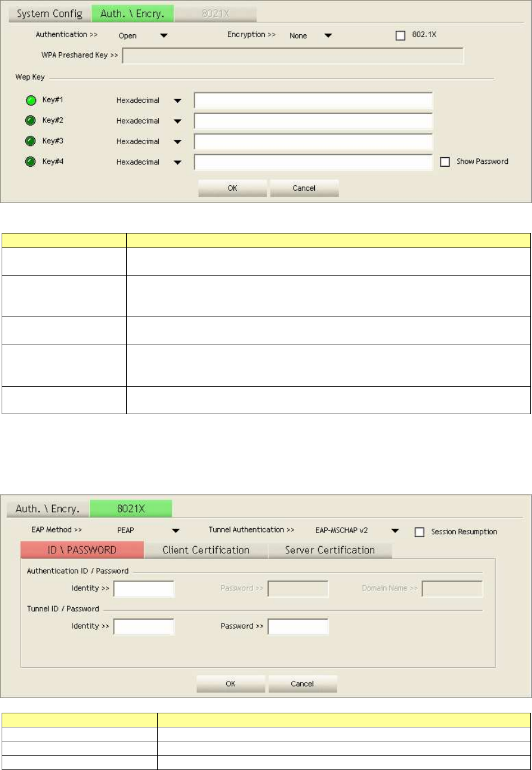532x770 pixels.
Task: Open the Server Certification tab
Action: [330, 550]
